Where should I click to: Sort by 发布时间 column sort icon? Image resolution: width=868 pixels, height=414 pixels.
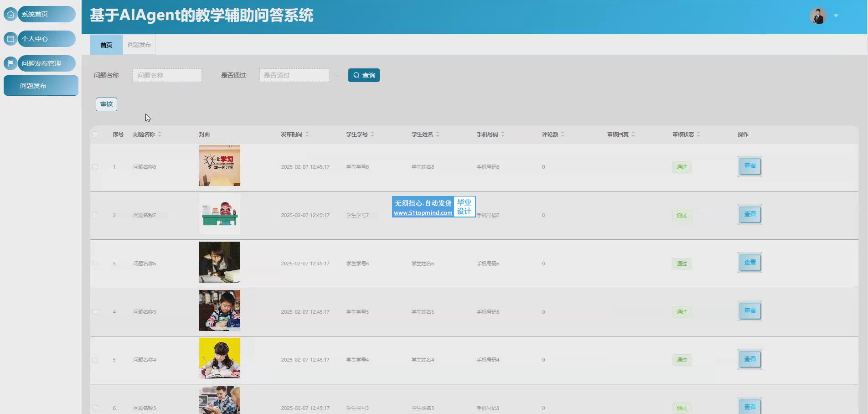click(307, 135)
